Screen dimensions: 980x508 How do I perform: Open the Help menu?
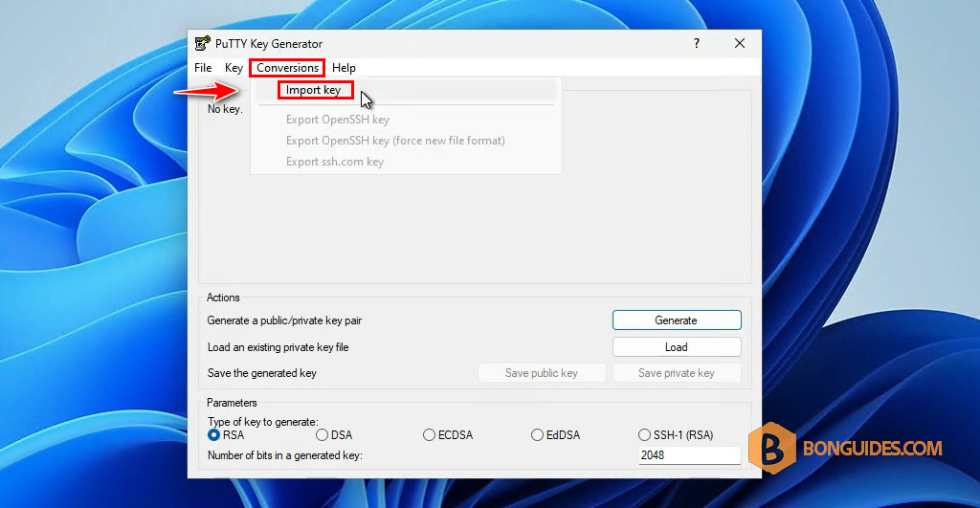point(344,68)
